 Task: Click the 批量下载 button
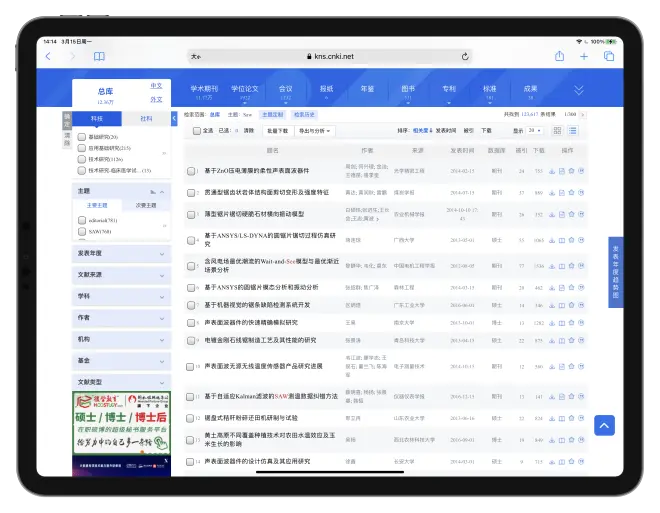pyautogui.click(x=278, y=131)
